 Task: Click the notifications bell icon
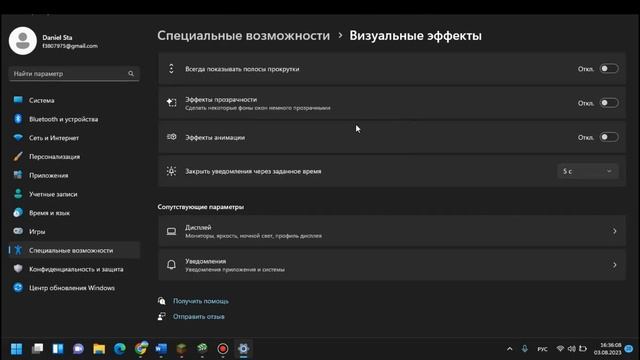coord(171,265)
